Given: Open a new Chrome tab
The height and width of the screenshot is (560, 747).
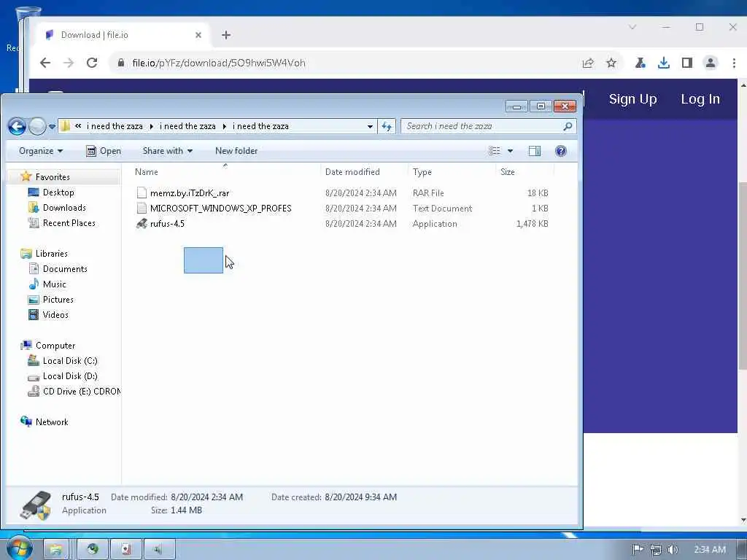Looking at the screenshot, I should point(226,35).
